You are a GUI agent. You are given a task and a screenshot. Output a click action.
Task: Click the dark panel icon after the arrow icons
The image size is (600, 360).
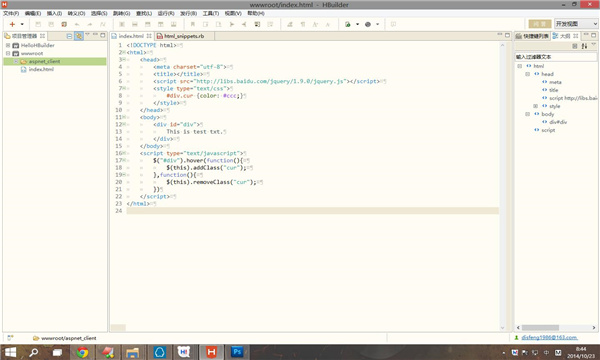click(x=257, y=24)
